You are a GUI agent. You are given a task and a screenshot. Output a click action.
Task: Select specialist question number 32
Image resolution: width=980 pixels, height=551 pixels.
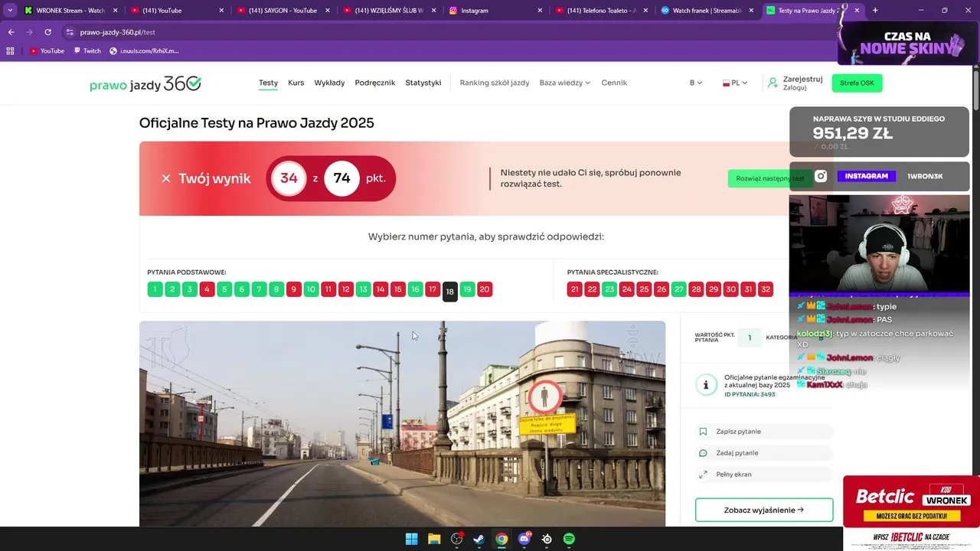click(x=765, y=289)
